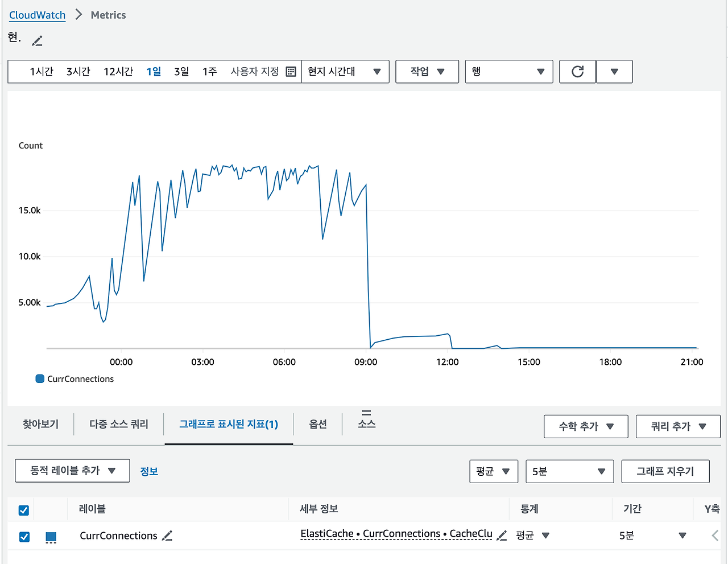Click the 통계 column header
This screenshot has width=728, height=564.
click(x=530, y=509)
